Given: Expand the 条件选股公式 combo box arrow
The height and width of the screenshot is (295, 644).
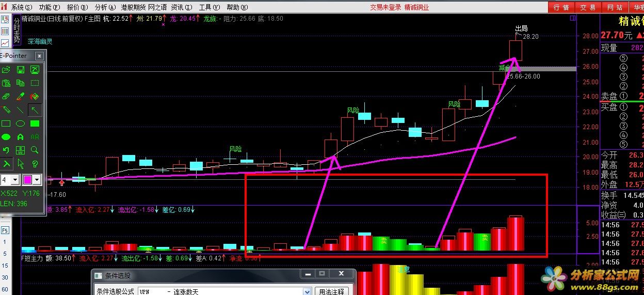Looking at the screenshot, I should [x=308, y=292].
